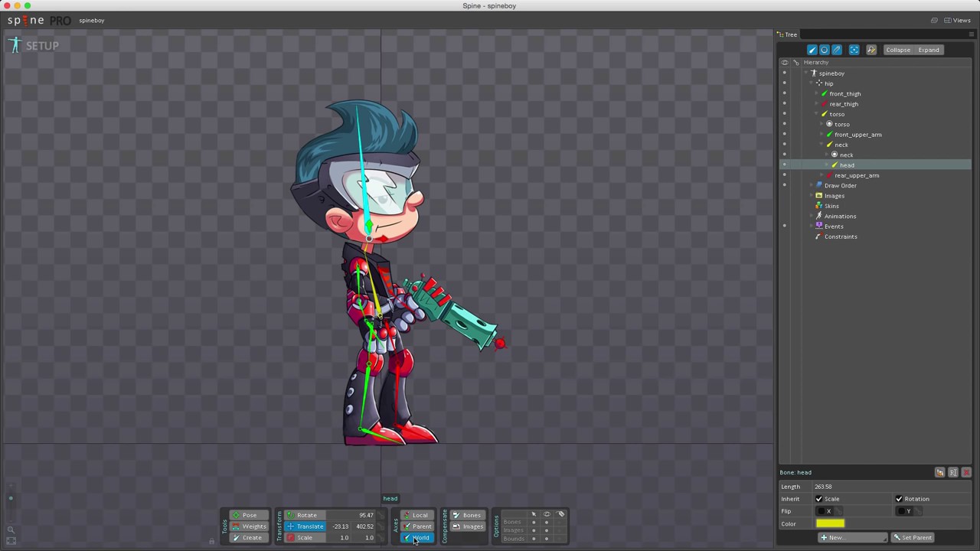
Task: Click the rename bone icon
Action: click(x=953, y=473)
